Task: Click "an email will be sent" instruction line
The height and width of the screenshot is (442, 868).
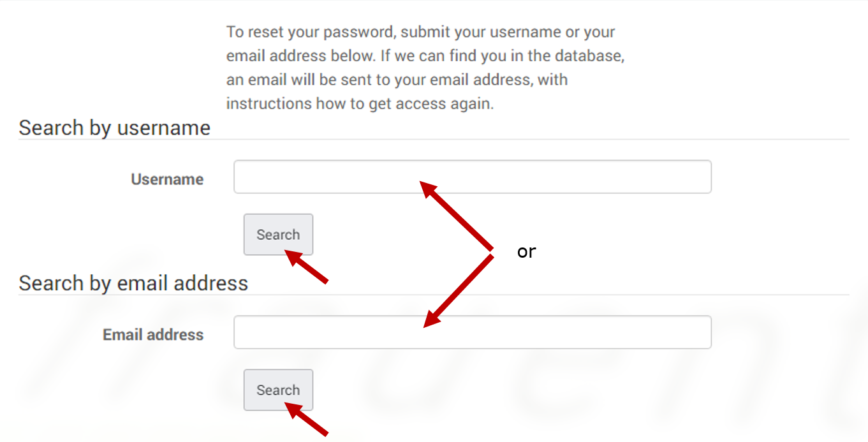Action: (397, 80)
